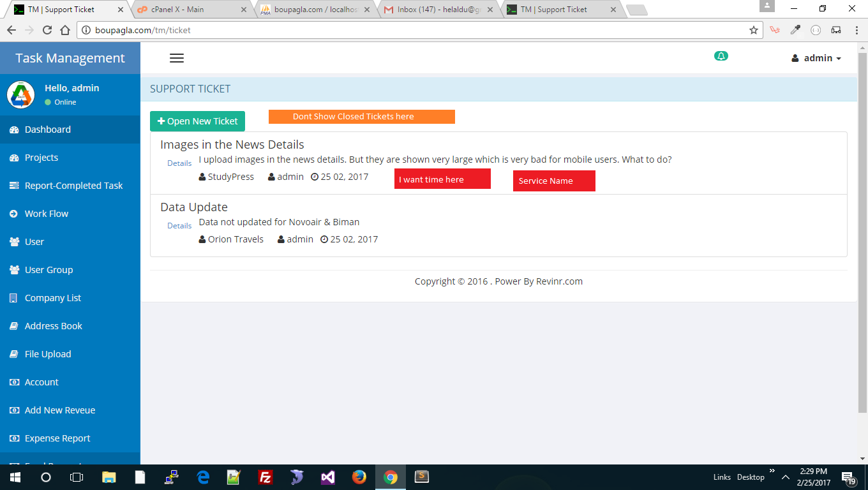Click the Work Flow arrow icon
Image resolution: width=868 pixels, height=490 pixels.
click(14, 214)
